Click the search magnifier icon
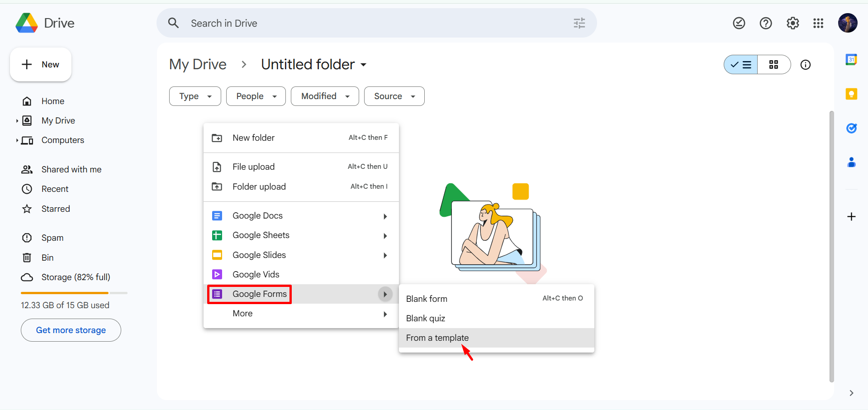The image size is (868, 410). coord(174,23)
